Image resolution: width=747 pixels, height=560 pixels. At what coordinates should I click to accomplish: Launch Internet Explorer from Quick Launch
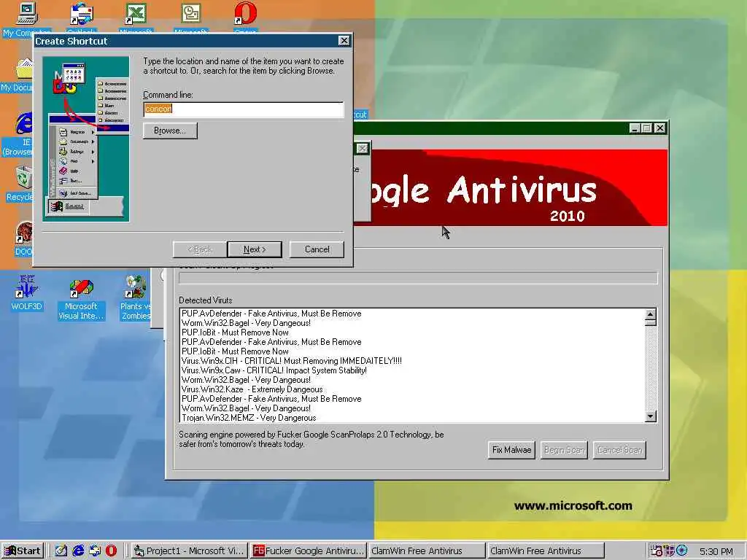[78, 551]
